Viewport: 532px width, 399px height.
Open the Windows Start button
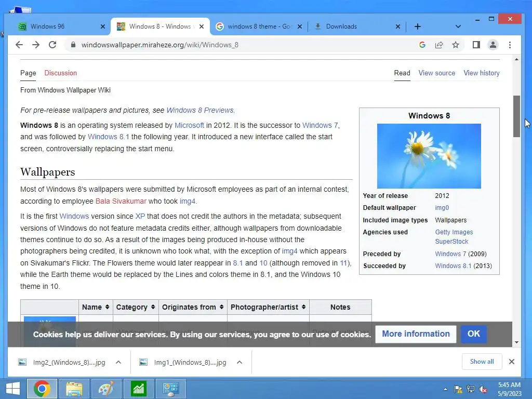click(13, 389)
